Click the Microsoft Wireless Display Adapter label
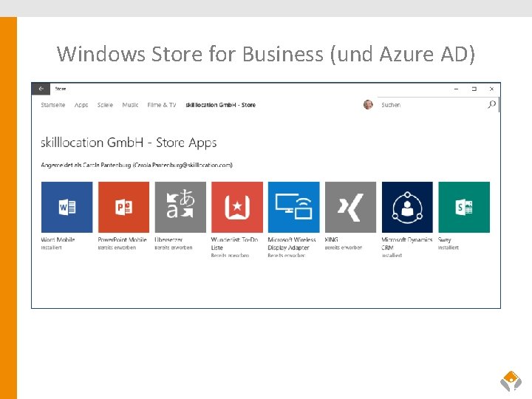532x399 pixels. click(292, 243)
